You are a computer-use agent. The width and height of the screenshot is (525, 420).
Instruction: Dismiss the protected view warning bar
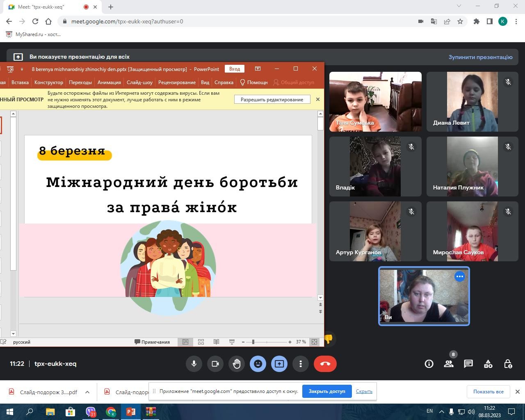click(317, 99)
